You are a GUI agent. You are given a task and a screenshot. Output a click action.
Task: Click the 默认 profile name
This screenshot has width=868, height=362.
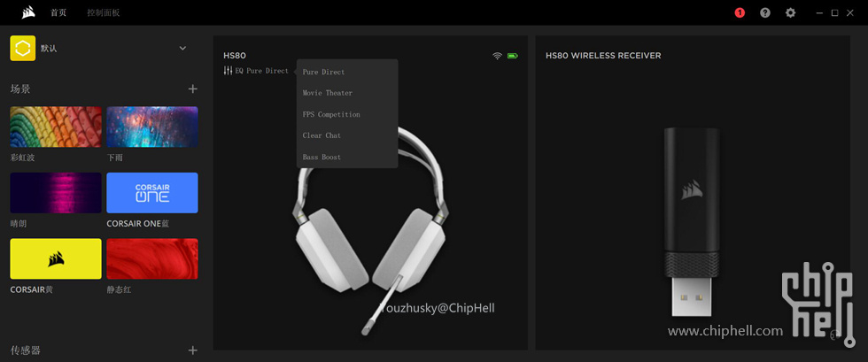click(49, 48)
